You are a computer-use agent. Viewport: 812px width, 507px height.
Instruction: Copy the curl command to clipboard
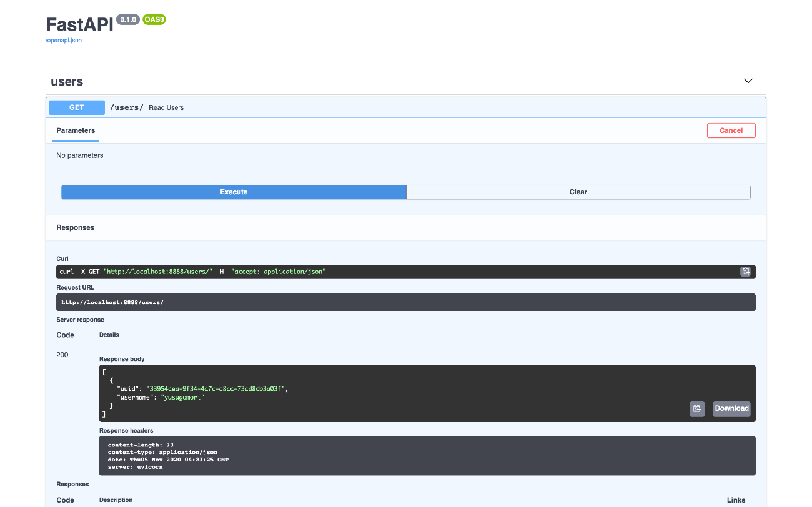tap(745, 272)
